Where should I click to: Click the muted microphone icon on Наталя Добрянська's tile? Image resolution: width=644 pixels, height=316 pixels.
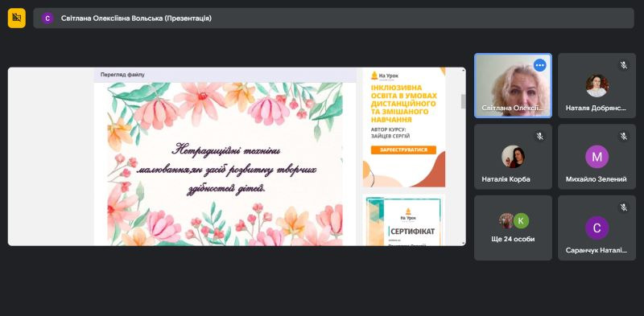[x=623, y=65]
